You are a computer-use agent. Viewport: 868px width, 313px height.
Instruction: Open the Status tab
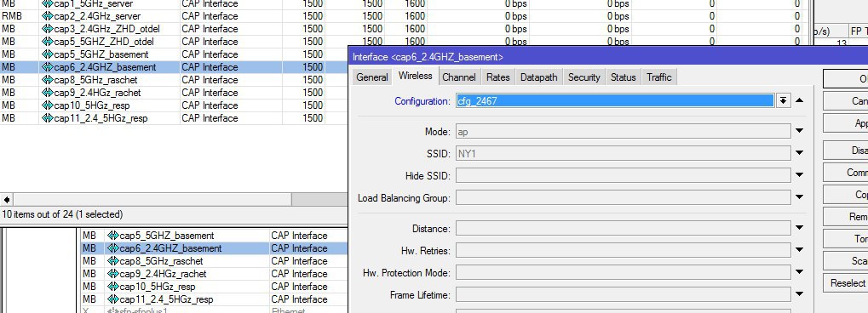click(x=623, y=77)
